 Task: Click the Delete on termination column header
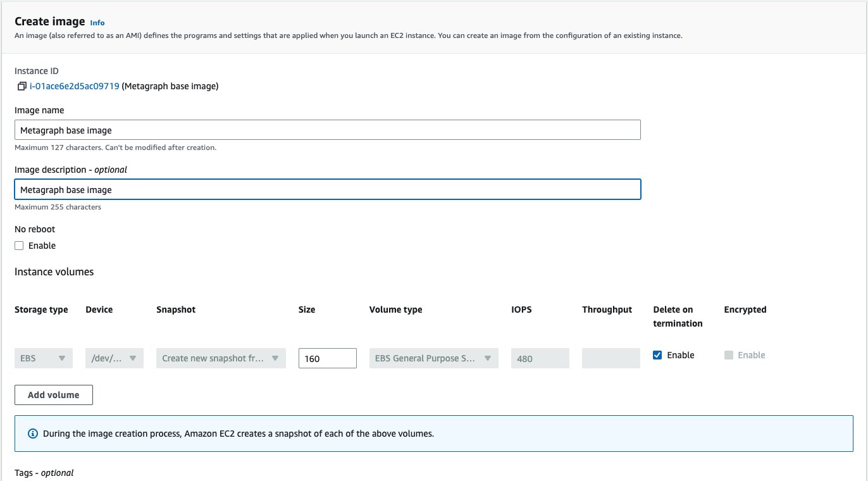pos(678,316)
